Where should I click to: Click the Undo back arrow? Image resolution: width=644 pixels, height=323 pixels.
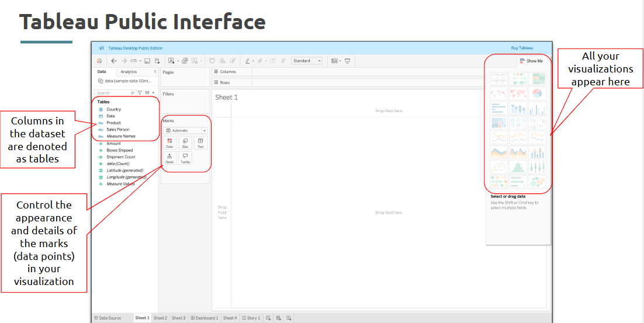tap(114, 61)
